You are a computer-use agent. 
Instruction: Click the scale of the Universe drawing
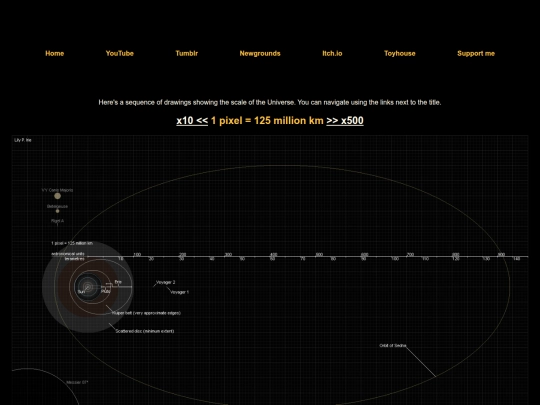coord(270,270)
